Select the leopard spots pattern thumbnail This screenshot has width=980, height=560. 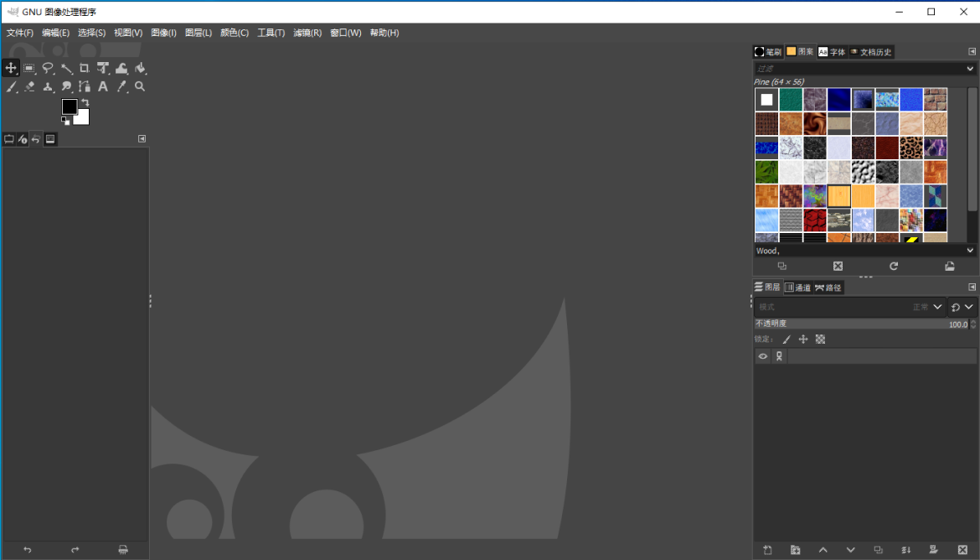911,148
